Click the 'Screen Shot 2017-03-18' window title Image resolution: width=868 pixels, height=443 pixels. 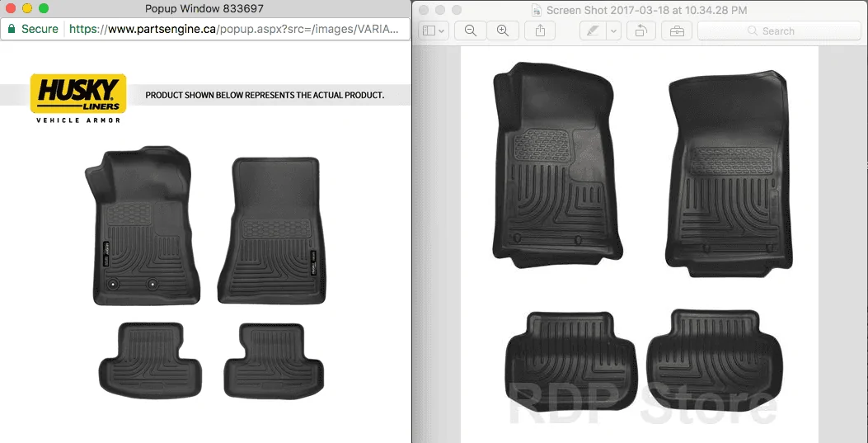coord(646,10)
